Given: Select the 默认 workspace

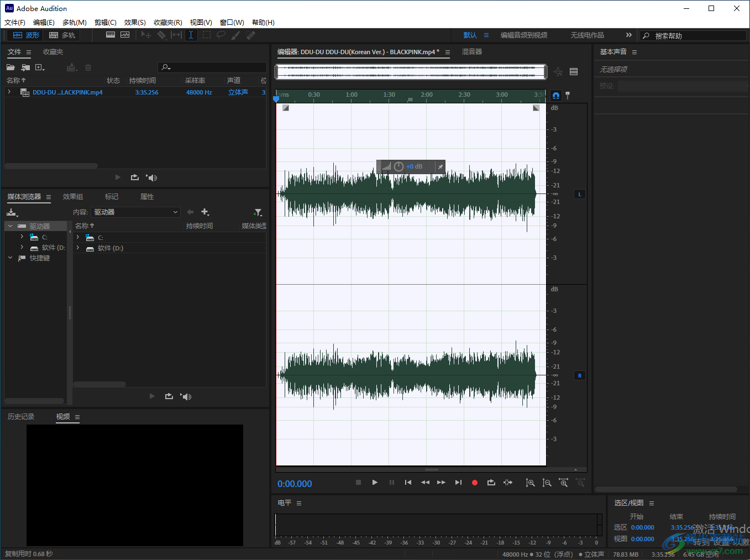Looking at the screenshot, I should click(x=470, y=35).
